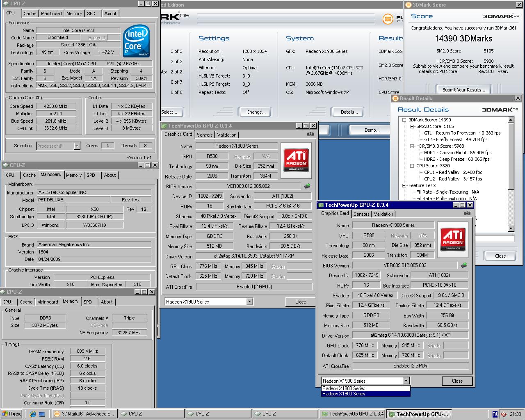The width and height of the screenshot is (525, 420).
Task: Click the Intel Core i7 logo in CPU-Z
Action: click(x=137, y=41)
